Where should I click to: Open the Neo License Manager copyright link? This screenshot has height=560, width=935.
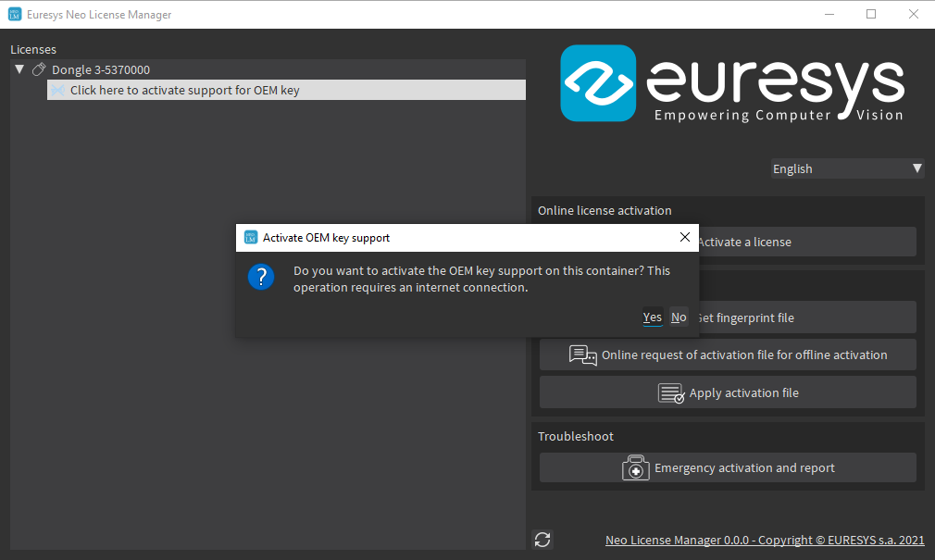point(764,540)
